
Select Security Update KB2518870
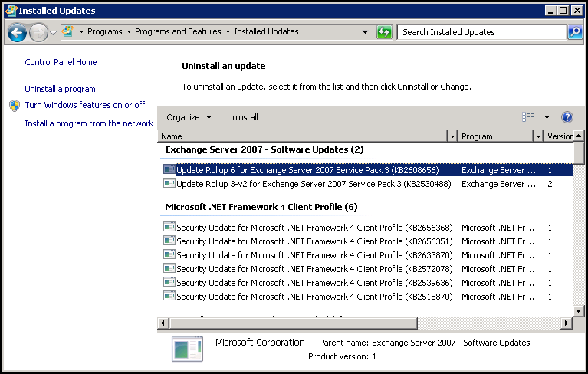tap(314, 297)
